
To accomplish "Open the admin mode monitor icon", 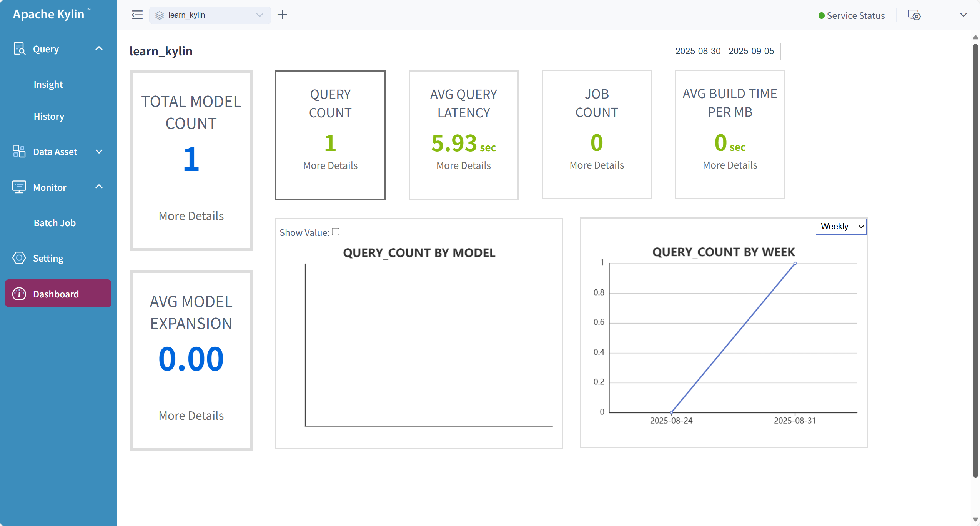I will pyautogui.click(x=914, y=15).
